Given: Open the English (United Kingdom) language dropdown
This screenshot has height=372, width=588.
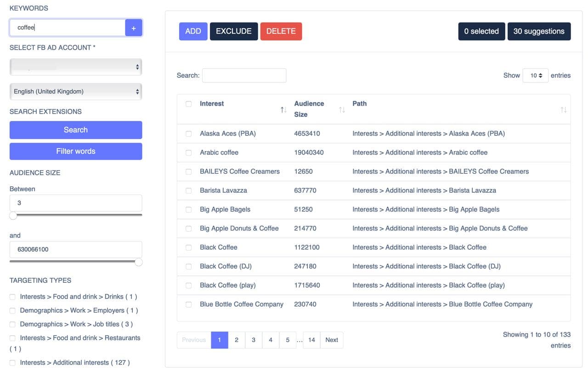Looking at the screenshot, I should point(76,92).
